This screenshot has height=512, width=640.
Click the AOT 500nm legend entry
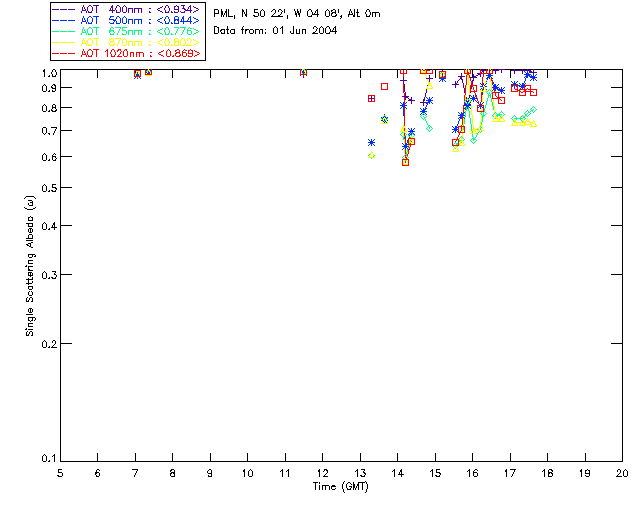point(126,20)
